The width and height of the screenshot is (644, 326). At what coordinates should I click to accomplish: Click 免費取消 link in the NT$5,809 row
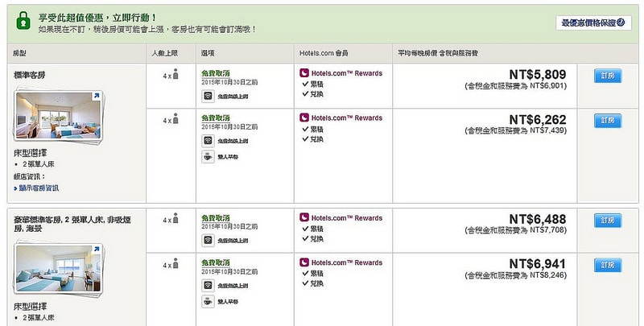pos(216,73)
